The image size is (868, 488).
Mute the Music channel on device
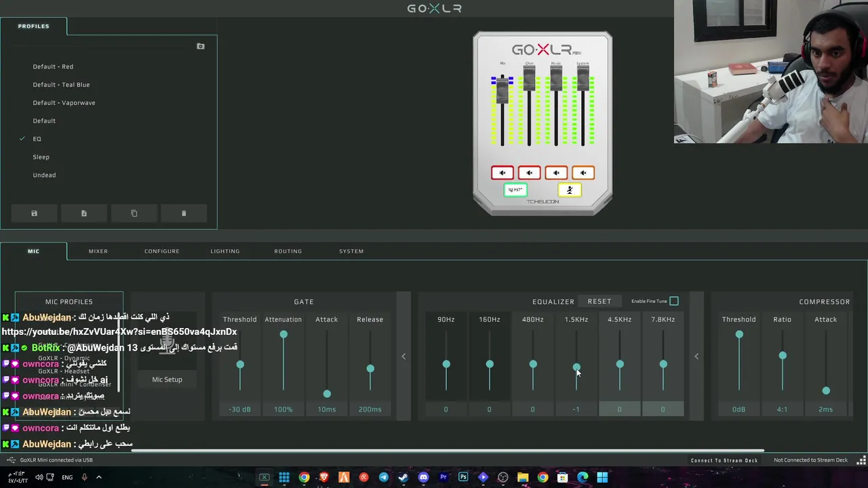click(556, 173)
